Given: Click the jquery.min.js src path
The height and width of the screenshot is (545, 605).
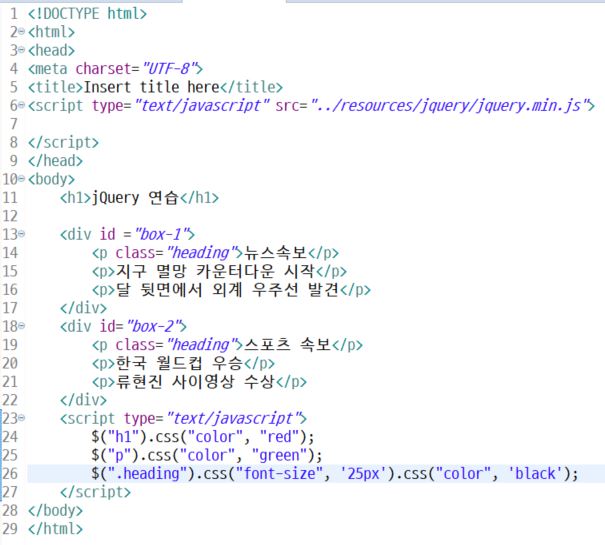Looking at the screenshot, I should pos(450,105).
